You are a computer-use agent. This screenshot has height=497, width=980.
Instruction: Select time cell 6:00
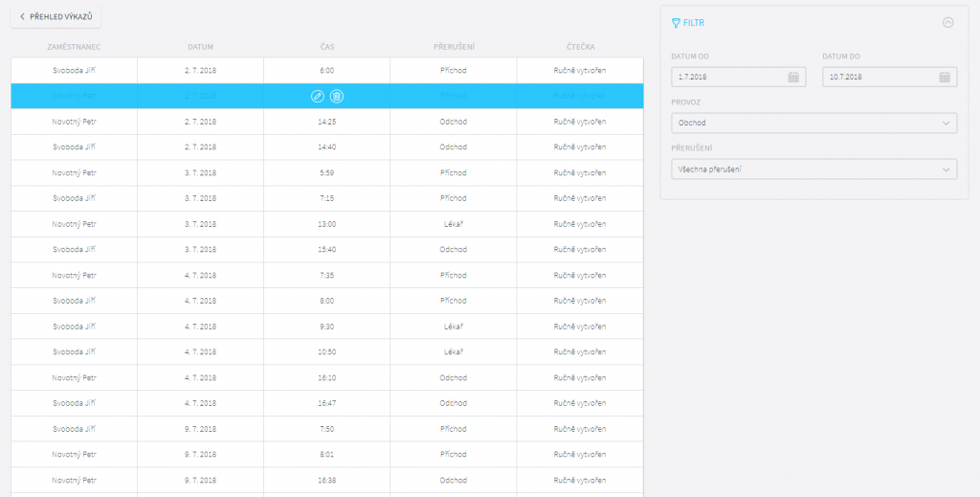coord(327,71)
